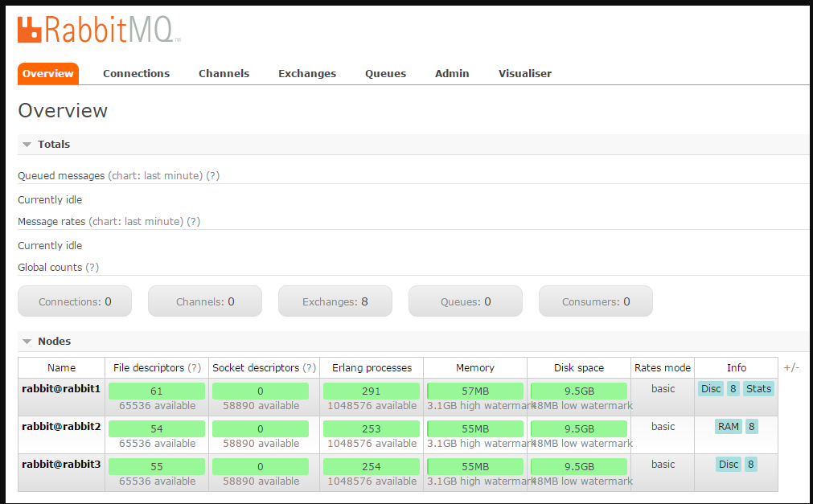
Task: Select the 57MB memory bar for rabbit@rabbit1
Action: tap(475, 391)
